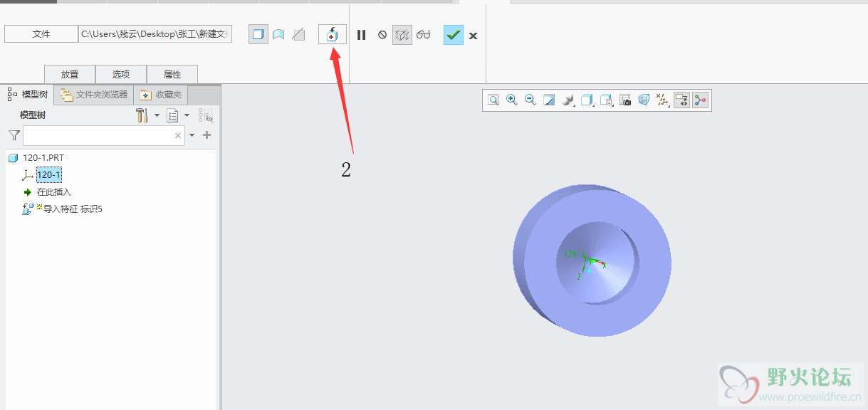This screenshot has width=868, height=410.
Task: Click the verify preview glasses icon
Action: [x=424, y=34]
